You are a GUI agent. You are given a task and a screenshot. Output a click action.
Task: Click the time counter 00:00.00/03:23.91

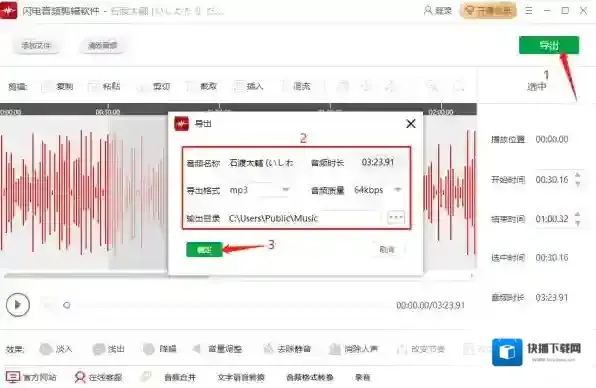click(430, 305)
